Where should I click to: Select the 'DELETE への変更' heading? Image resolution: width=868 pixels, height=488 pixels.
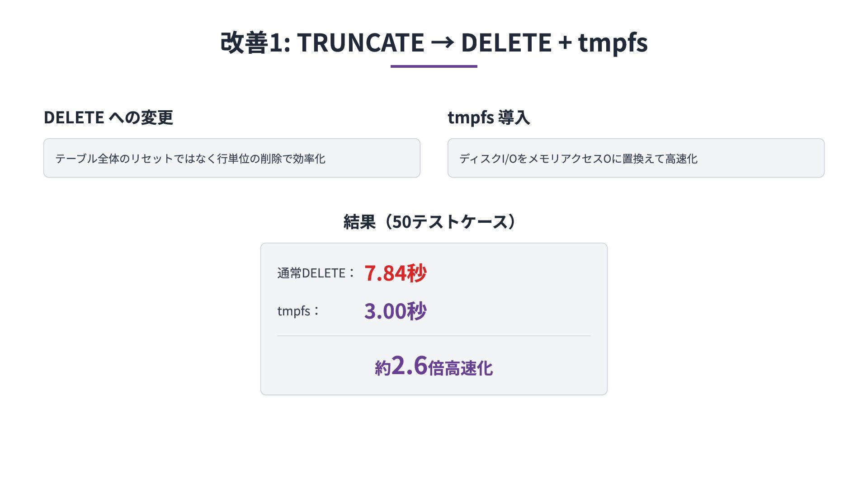108,117
